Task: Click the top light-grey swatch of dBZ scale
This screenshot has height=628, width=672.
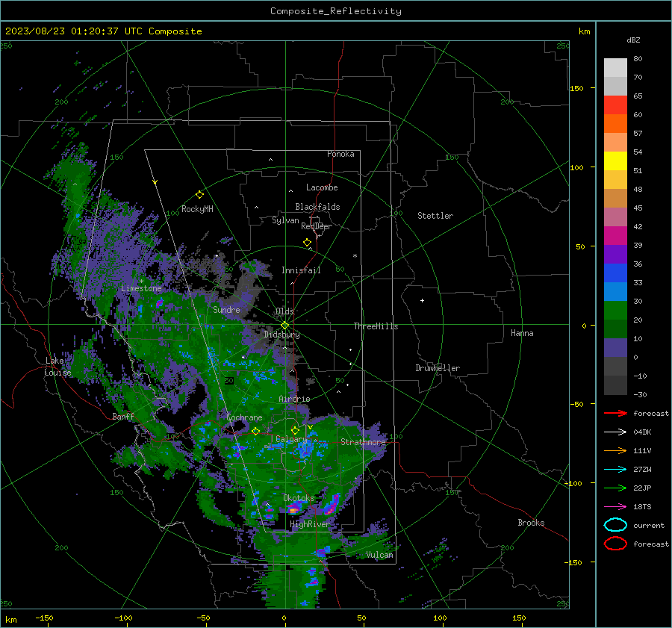Action: point(615,68)
